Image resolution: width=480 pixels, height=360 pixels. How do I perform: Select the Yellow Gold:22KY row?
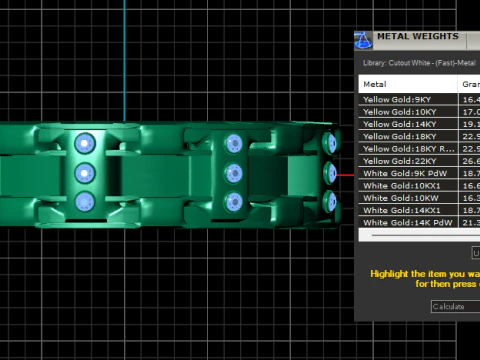419,161
